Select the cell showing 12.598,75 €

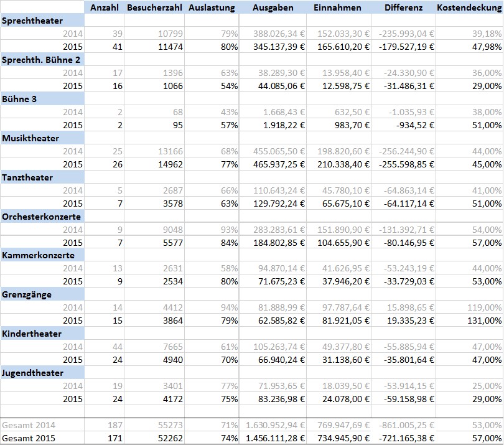(338, 86)
